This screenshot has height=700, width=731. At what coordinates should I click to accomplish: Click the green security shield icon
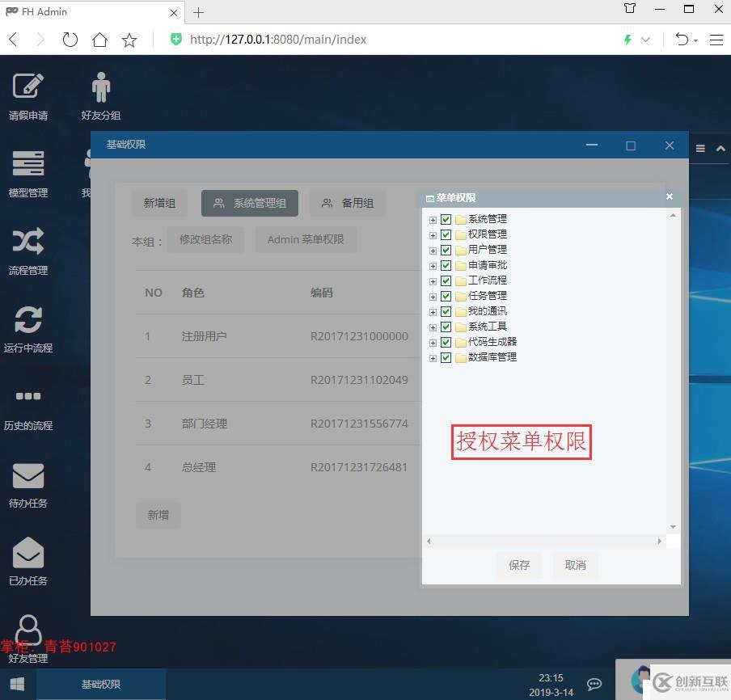pos(175,39)
